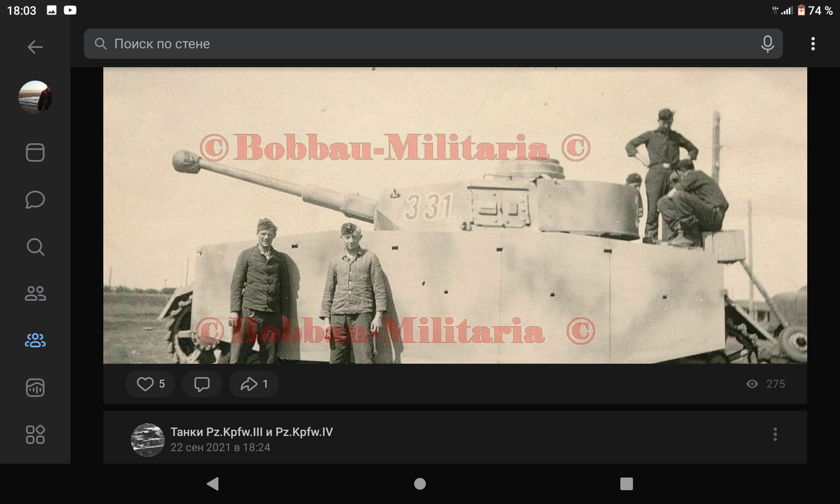Open the friends icon in sidebar
The width and height of the screenshot is (840, 504).
pyautogui.click(x=35, y=293)
